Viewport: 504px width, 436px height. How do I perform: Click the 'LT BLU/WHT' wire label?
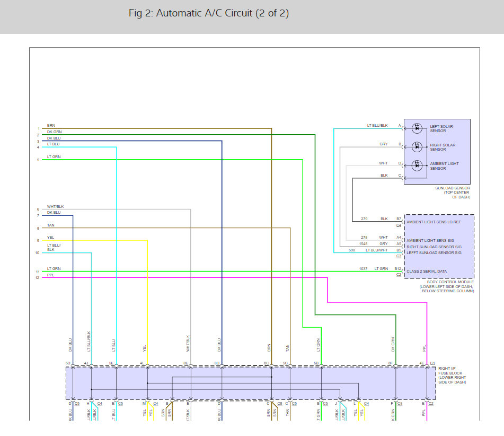(377, 250)
